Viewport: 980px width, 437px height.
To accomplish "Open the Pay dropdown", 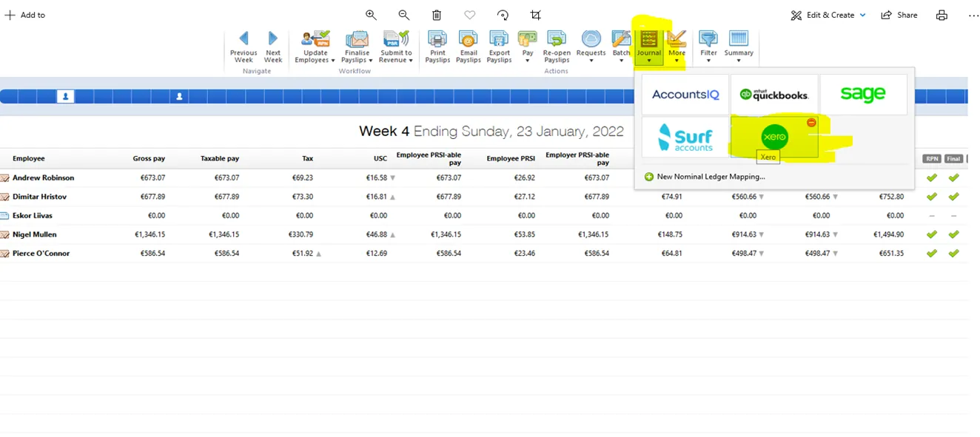I will 528,47.
